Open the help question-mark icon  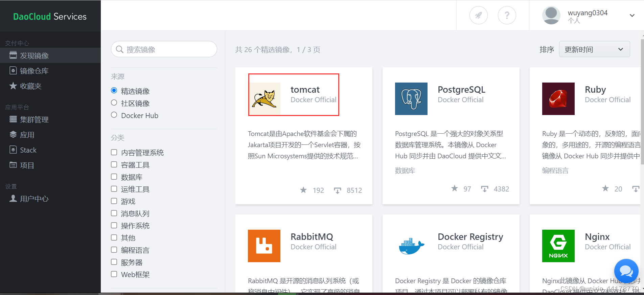pyautogui.click(x=507, y=15)
